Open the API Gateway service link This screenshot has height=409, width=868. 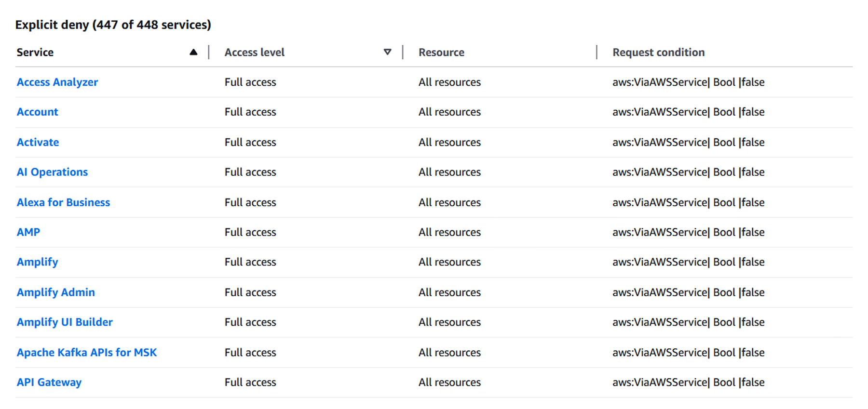click(x=49, y=383)
